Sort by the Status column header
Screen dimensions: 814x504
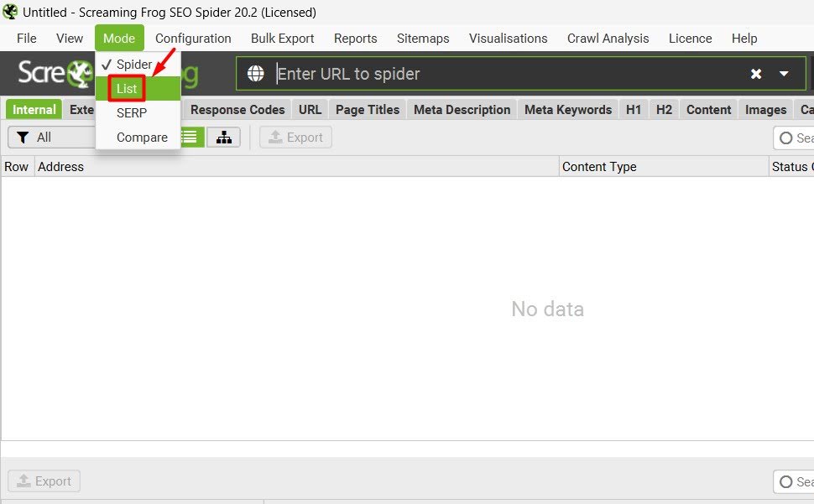[791, 166]
